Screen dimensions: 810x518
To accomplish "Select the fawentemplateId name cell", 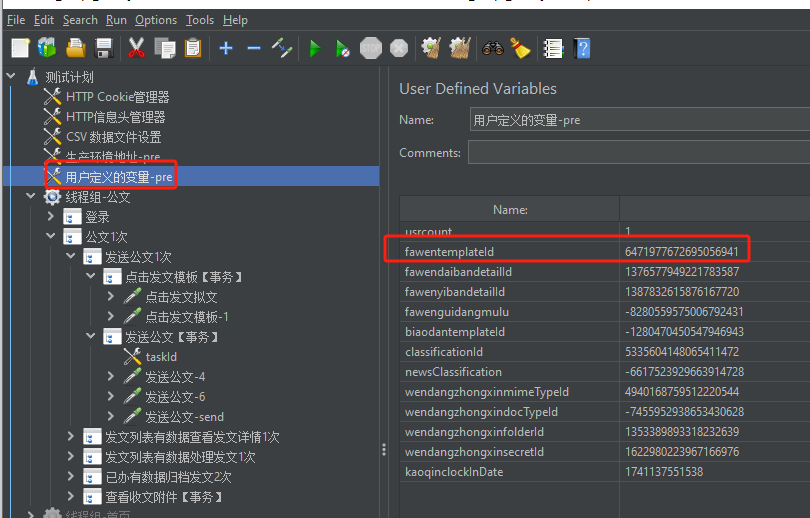I will tap(510, 252).
